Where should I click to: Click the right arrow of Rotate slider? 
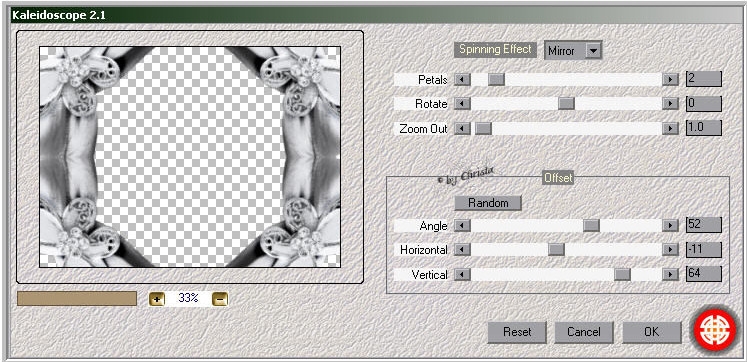pyautogui.click(x=670, y=103)
